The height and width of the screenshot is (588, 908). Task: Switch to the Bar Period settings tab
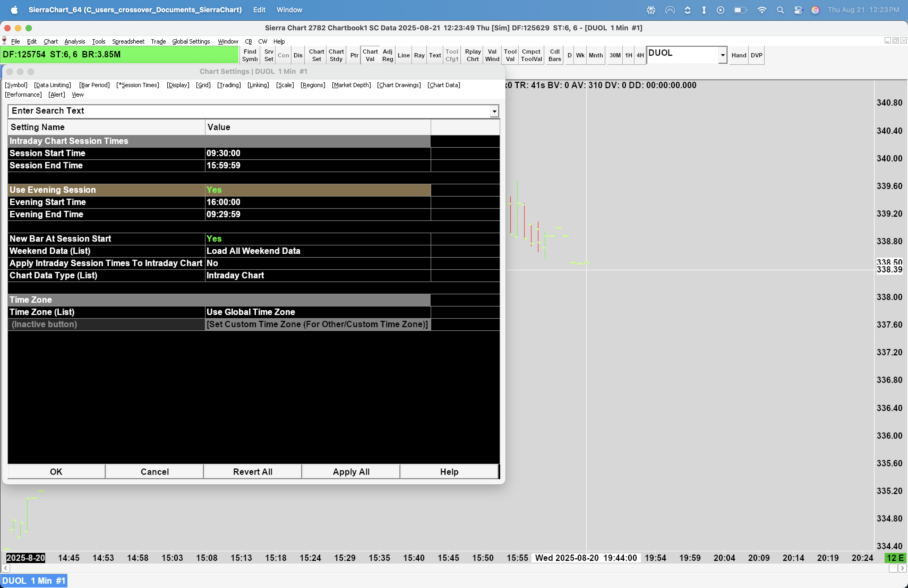94,85
